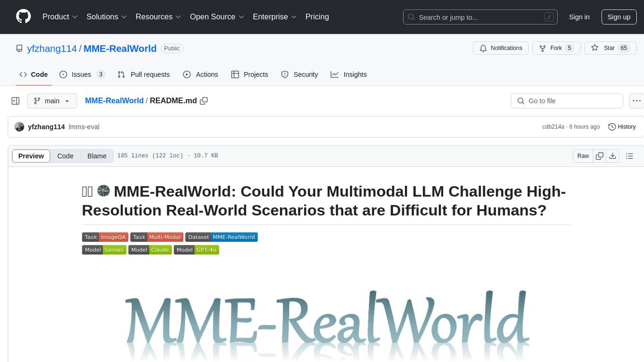Click the Raw button

583,156
